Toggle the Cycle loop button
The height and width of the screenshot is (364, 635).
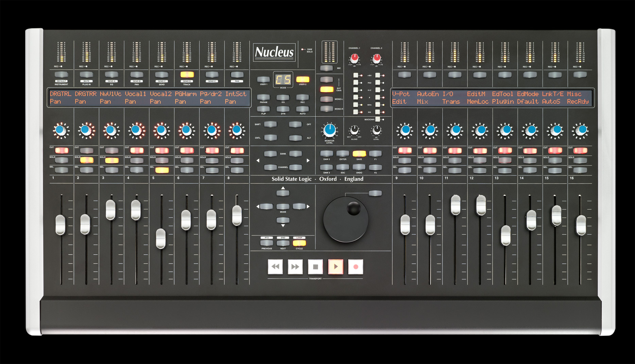click(299, 243)
